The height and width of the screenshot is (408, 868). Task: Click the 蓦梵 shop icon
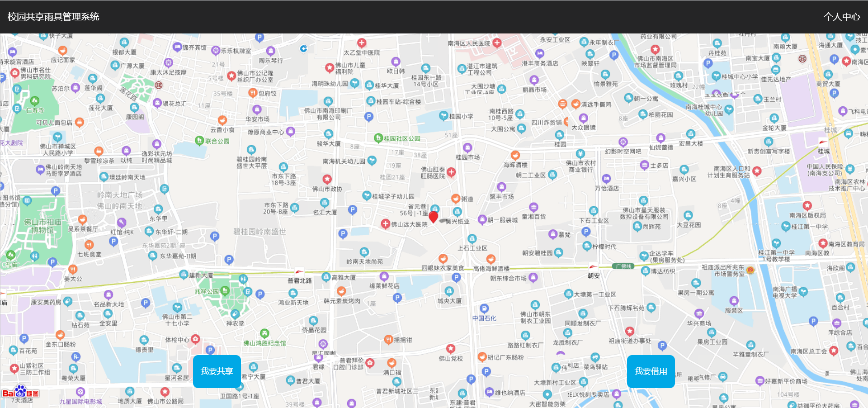point(552,234)
